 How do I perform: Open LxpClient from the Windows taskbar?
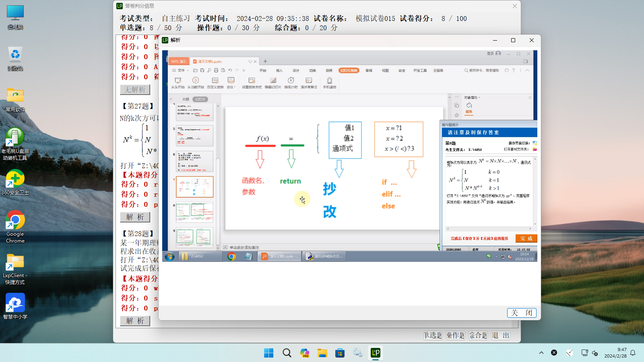[375, 353]
